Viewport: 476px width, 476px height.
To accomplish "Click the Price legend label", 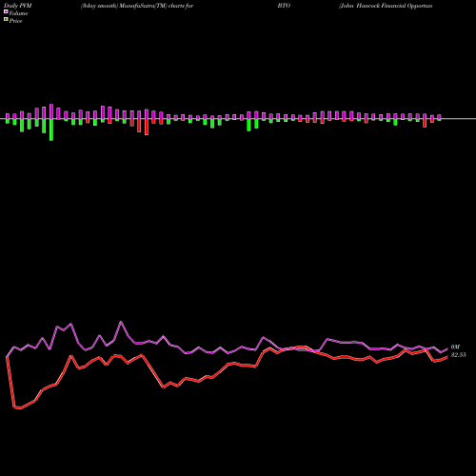I will click(x=15, y=21).
